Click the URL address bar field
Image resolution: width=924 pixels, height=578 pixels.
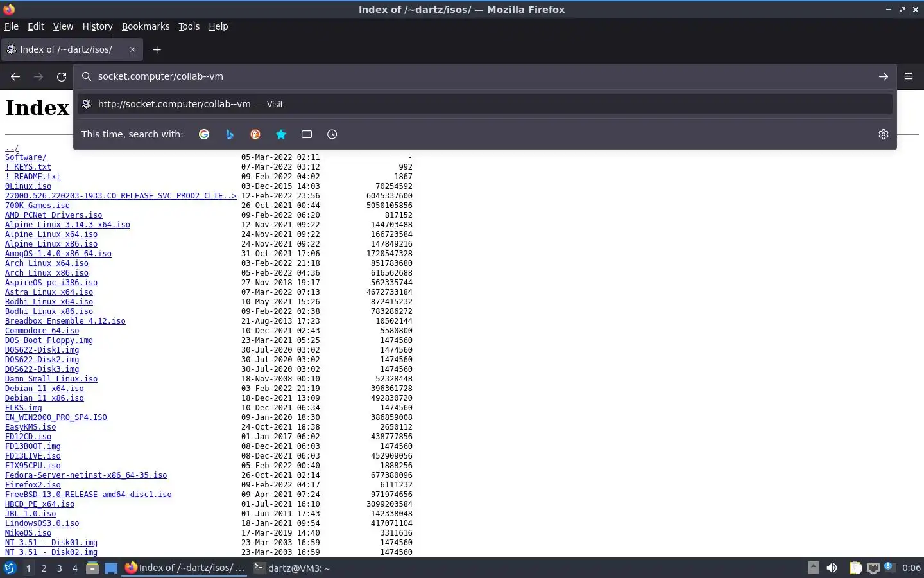click(484, 76)
